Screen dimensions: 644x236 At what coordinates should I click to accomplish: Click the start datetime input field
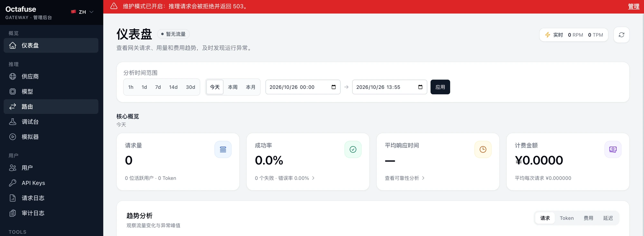pos(303,87)
